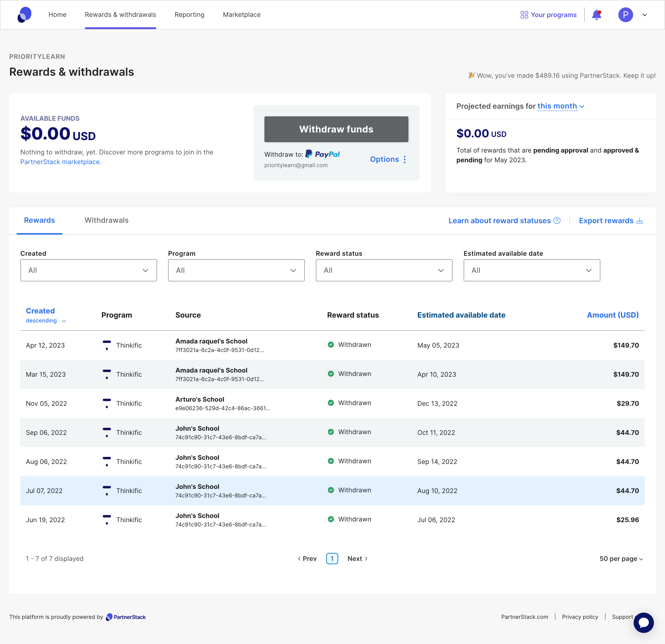
Task: Open the Program filter dropdown
Action: [x=236, y=270]
